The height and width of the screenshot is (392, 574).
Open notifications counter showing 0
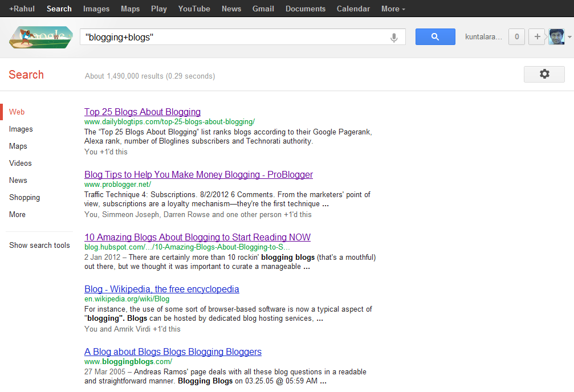(516, 36)
